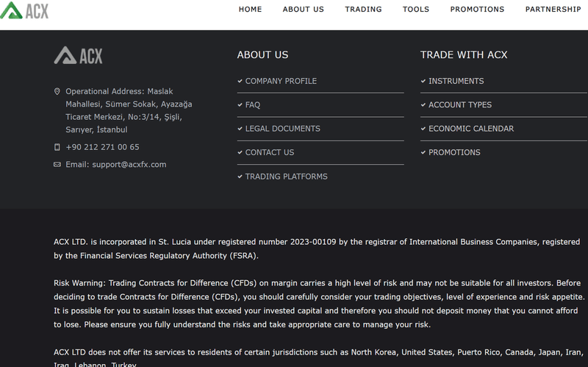Click the checkmark icon before ECONOMIC CALENDAR

point(423,129)
